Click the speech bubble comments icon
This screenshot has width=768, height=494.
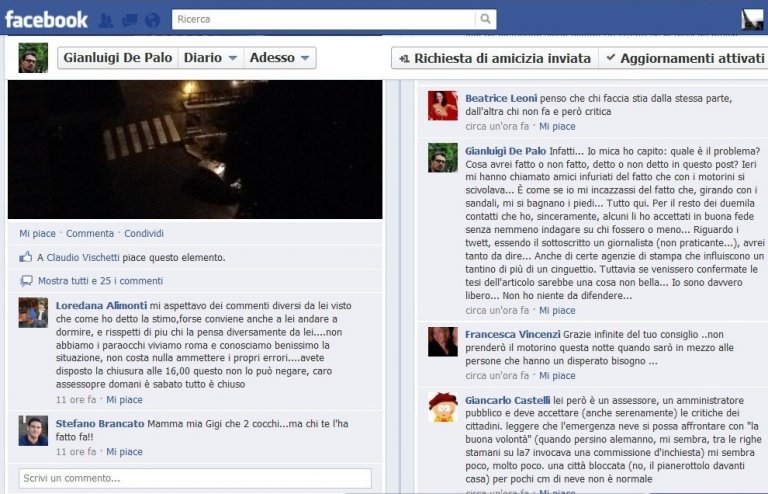[26, 281]
